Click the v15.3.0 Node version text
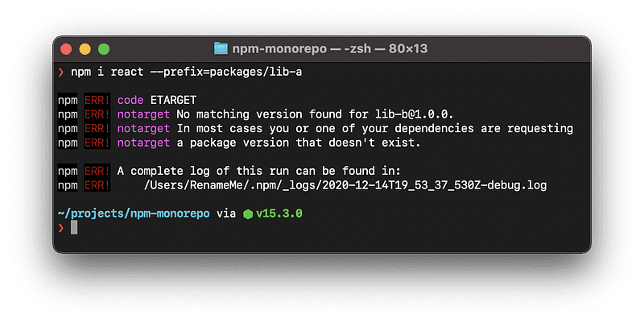Viewport: 644px width, 323px height. [279, 214]
